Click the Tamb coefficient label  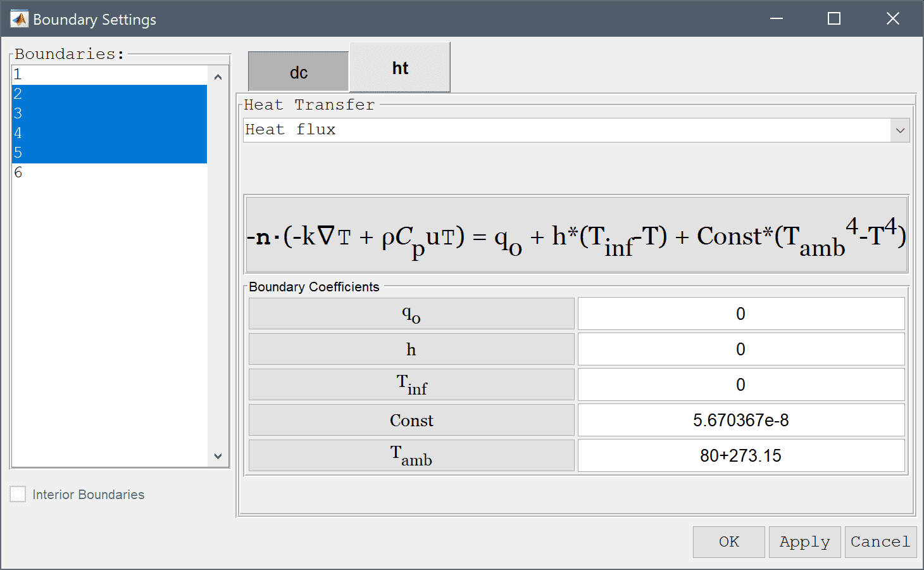pyautogui.click(x=411, y=455)
